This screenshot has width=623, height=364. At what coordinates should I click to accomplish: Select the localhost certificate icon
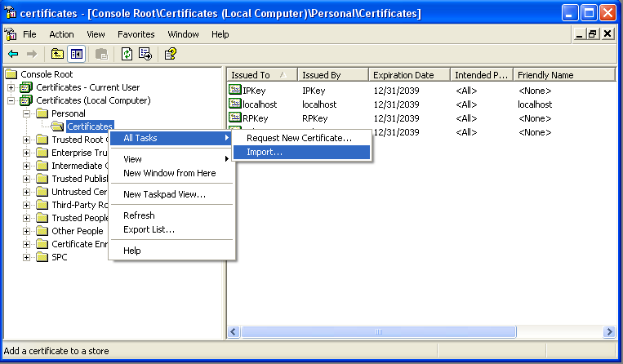click(x=235, y=104)
